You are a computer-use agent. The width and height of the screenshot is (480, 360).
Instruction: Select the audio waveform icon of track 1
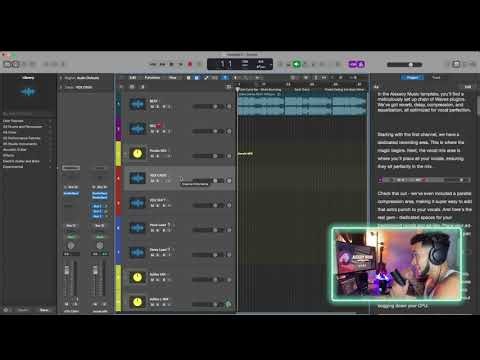pyautogui.click(x=137, y=104)
